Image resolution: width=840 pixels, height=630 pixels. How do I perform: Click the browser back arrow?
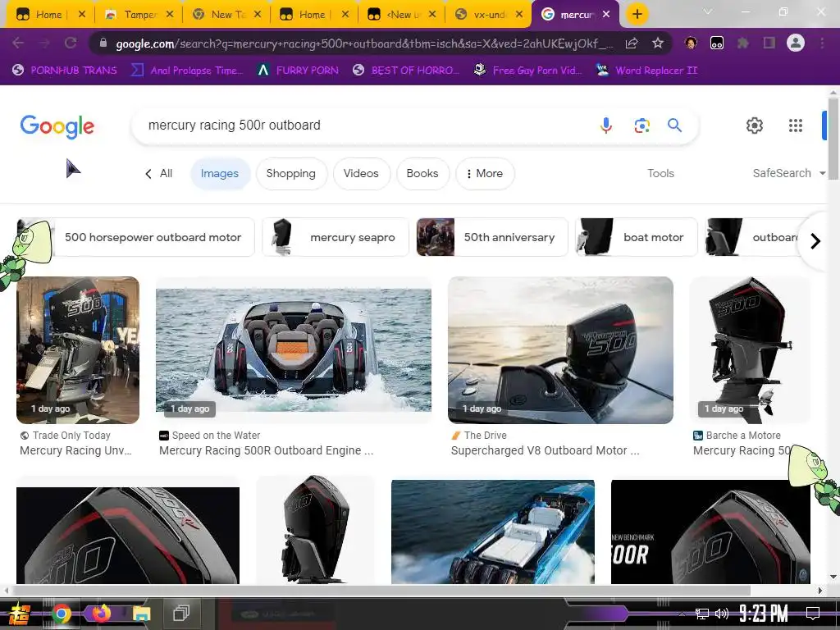(x=18, y=43)
